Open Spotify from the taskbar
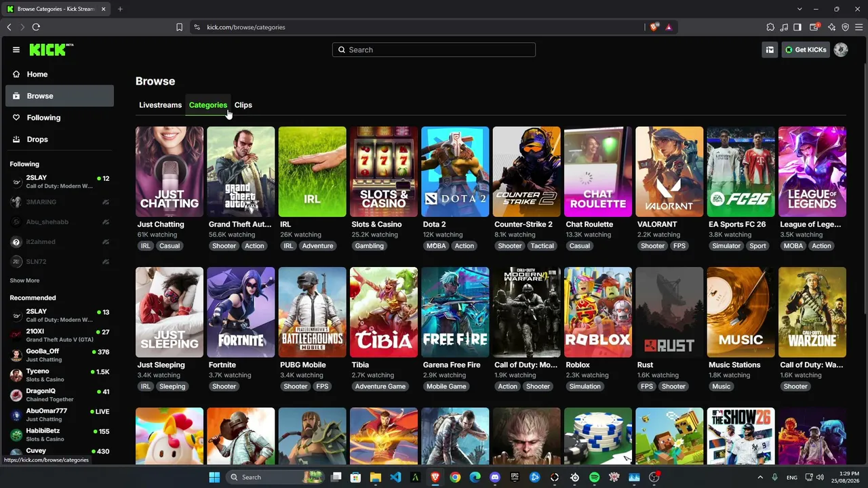The height and width of the screenshot is (488, 868). [594, 477]
